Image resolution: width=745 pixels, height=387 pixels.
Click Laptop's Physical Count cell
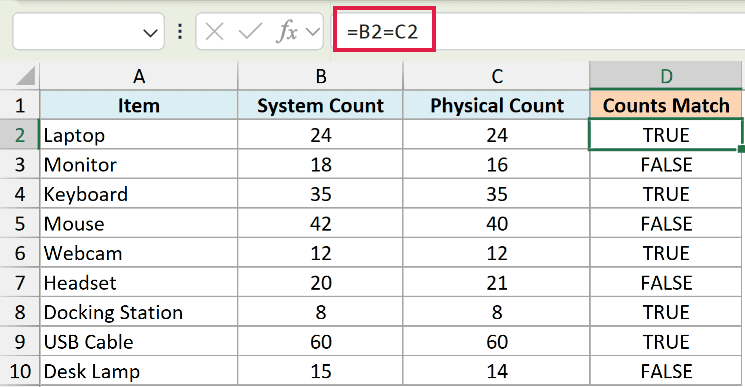[x=497, y=135]
